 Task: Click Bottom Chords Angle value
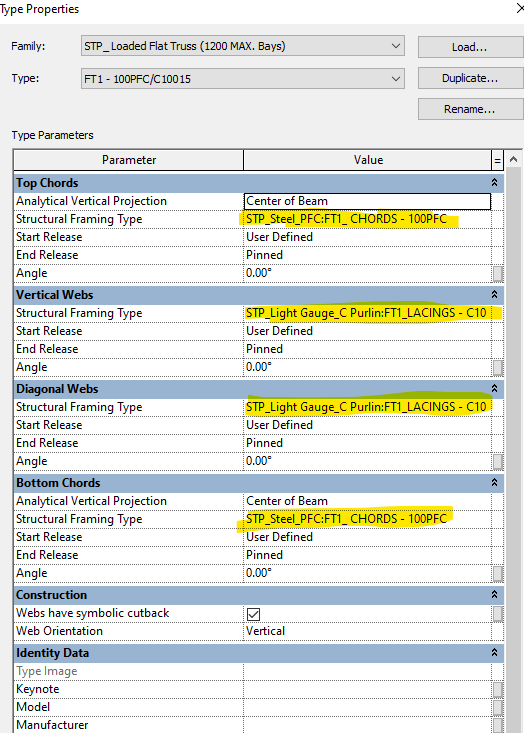coord(367,573)
